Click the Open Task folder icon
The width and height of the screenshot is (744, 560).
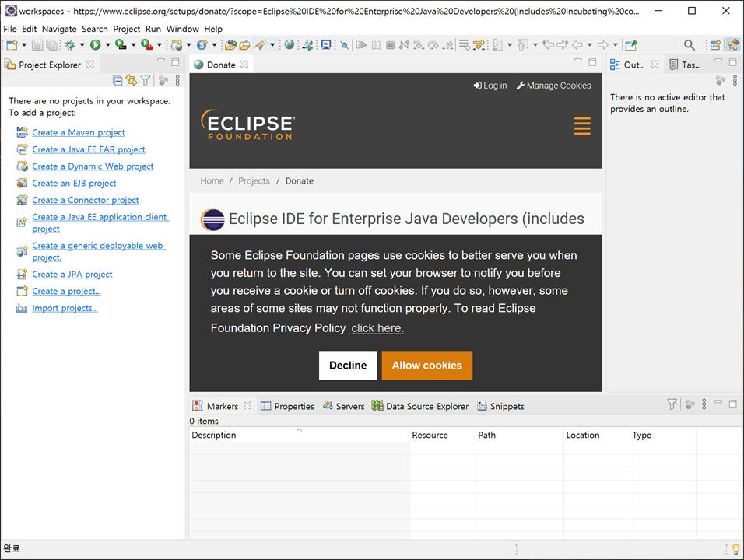tap(245, 45)
